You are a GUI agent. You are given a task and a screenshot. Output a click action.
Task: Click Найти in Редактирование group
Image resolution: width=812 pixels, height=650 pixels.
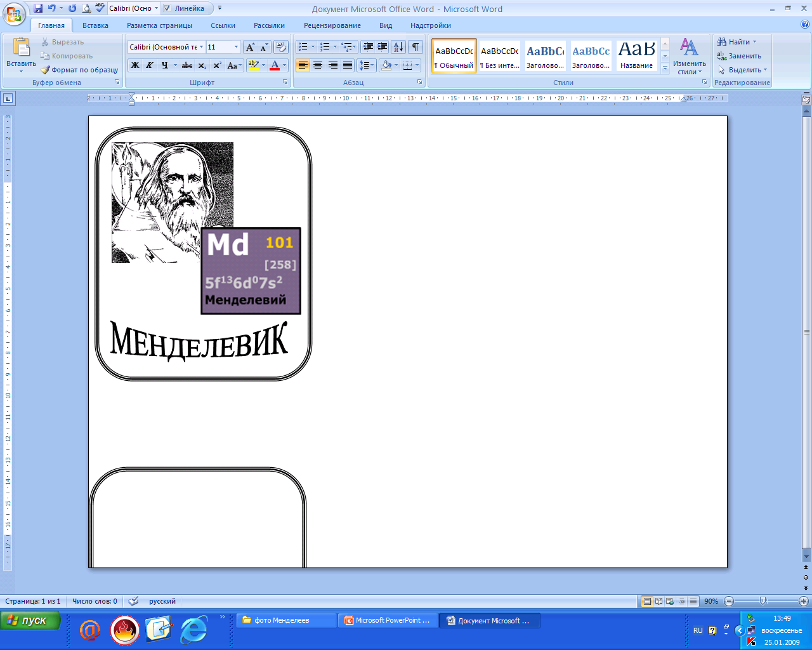(x=737, y=42)
